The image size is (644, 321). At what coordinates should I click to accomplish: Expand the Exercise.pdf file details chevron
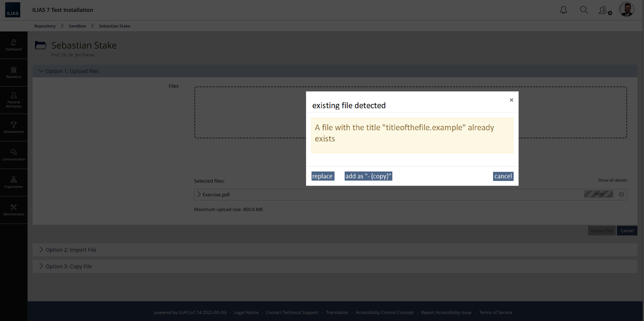(199, 195)
